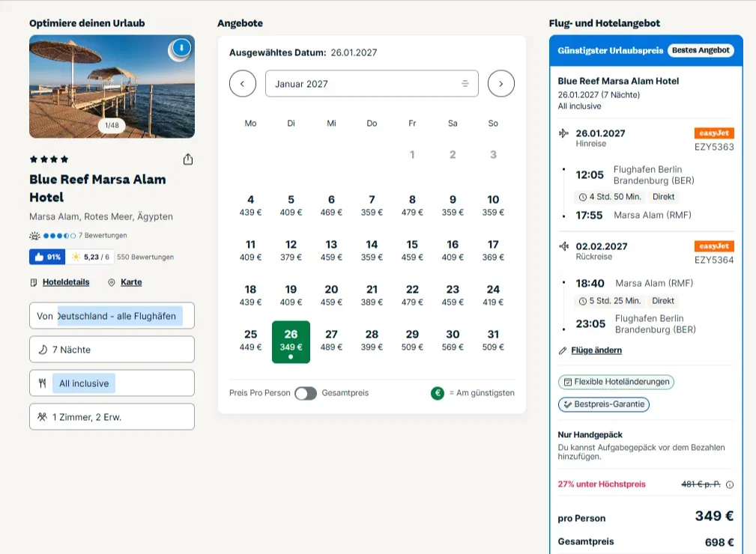Open the 7 Nächte duration selector
756x554 pixels.
112,350
